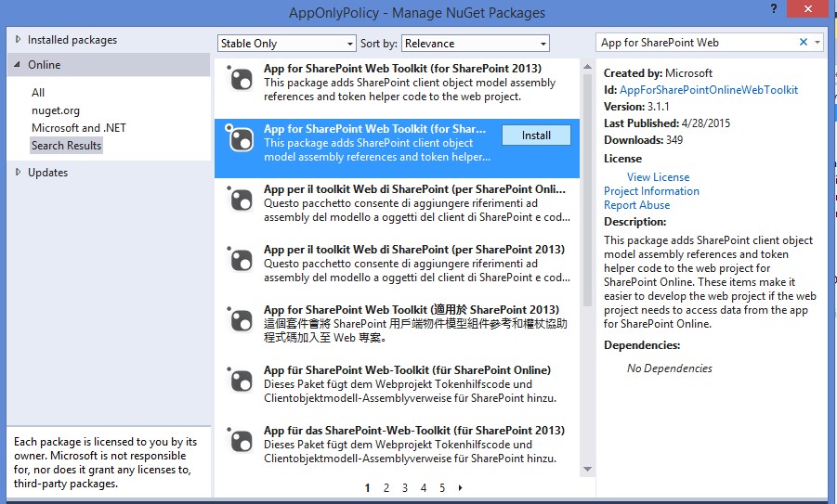Click the icon of App per il toolkit Web di SharePoint (per SharePoint 2013) result
Screen dimensions: 837x504
tap(241, 260)
